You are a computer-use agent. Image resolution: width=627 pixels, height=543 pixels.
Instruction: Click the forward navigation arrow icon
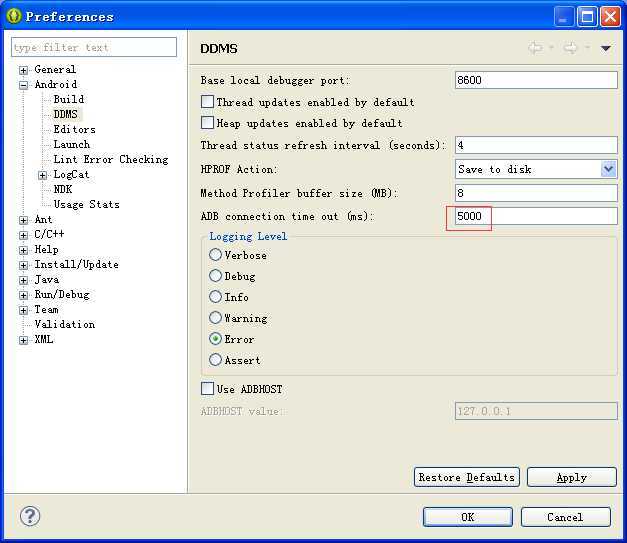click(x=571, y=48)
